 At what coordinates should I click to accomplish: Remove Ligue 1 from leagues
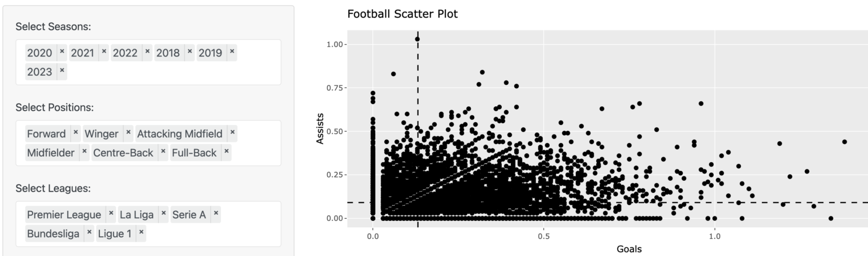pos(141,232)
